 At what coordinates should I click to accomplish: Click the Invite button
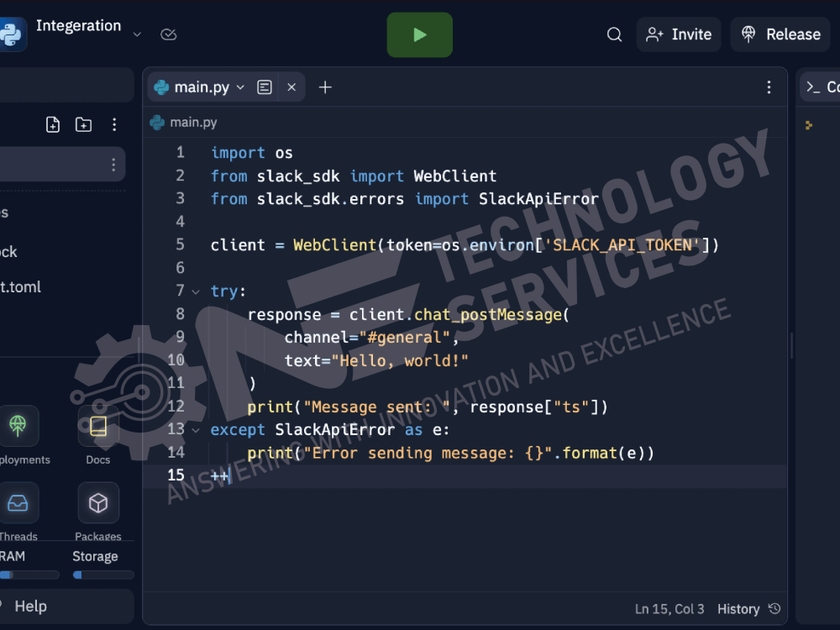(x=679, y=34)
